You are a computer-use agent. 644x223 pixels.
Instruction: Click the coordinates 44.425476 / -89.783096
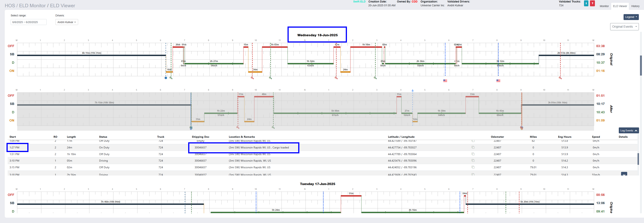click(x=402, y=161)
